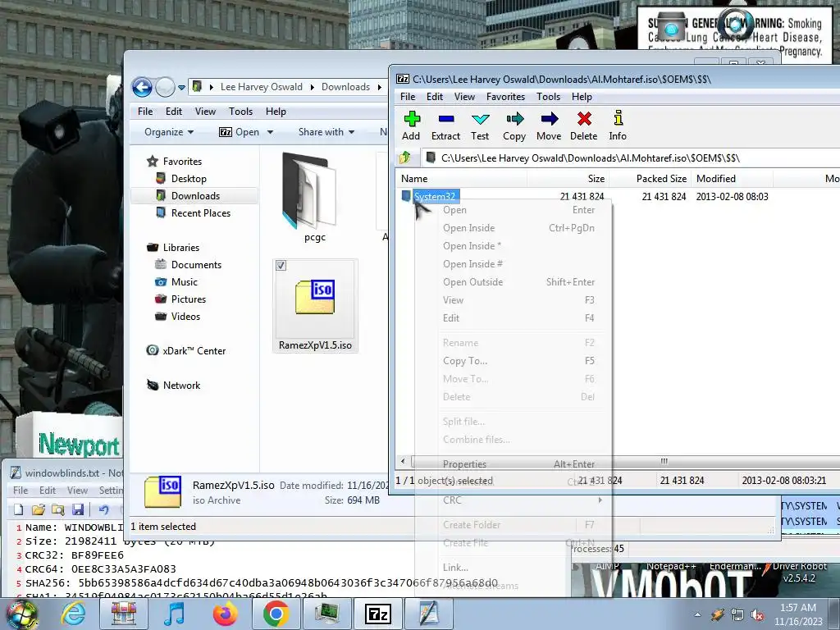Choose Properties from context menu

pos(514,464)
